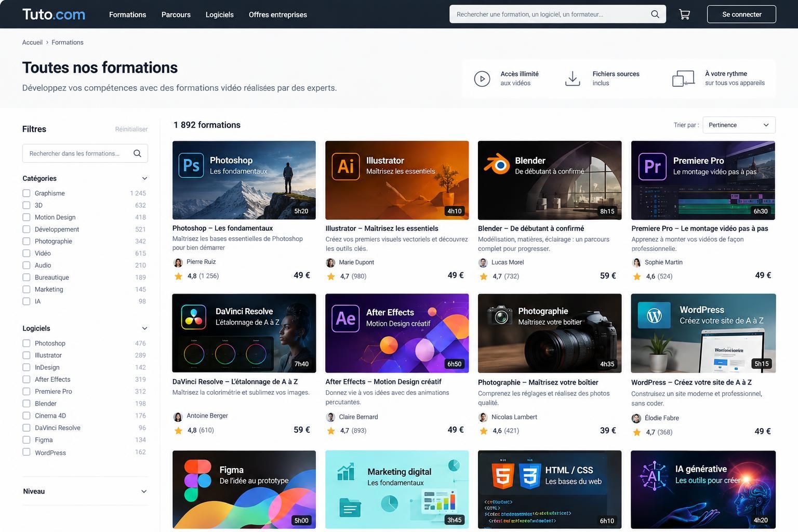Open 'WordPress – Créez votre site de A à Z' title
The image size is (798, 532).
691,382
